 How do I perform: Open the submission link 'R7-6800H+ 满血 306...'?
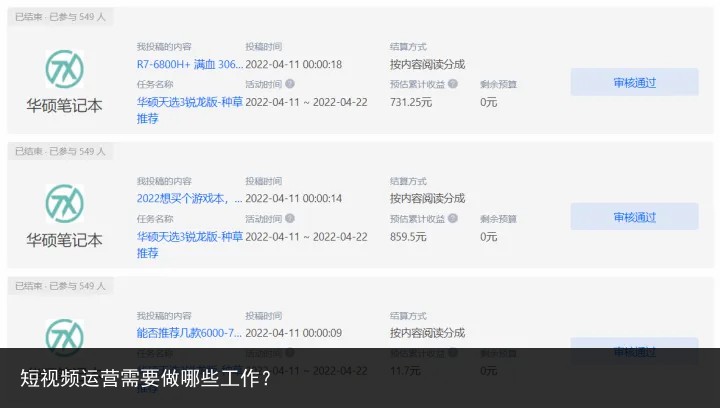[x=190, y=64]
